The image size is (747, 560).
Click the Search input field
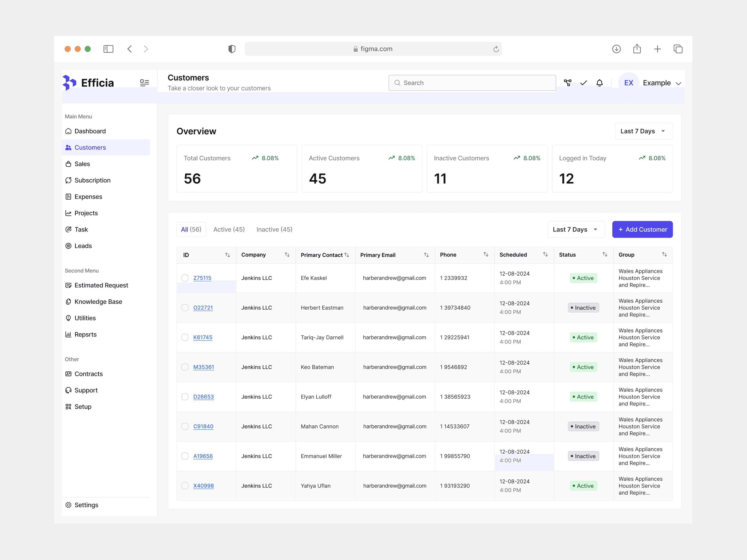point(472,83)
